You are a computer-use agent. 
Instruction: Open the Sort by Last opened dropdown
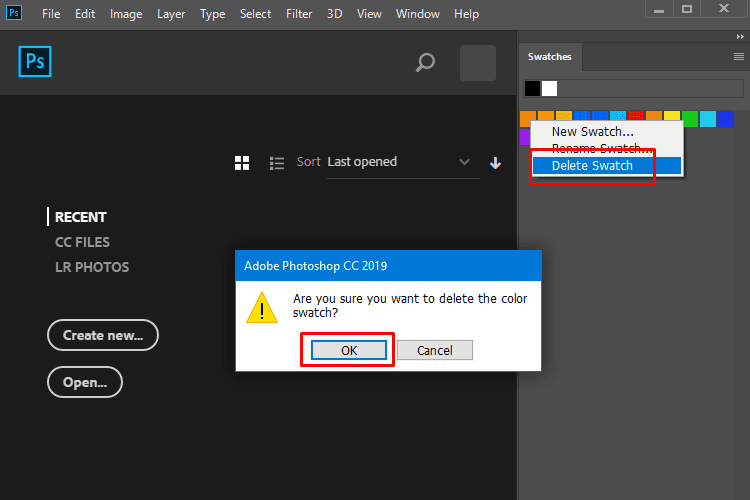403,162
